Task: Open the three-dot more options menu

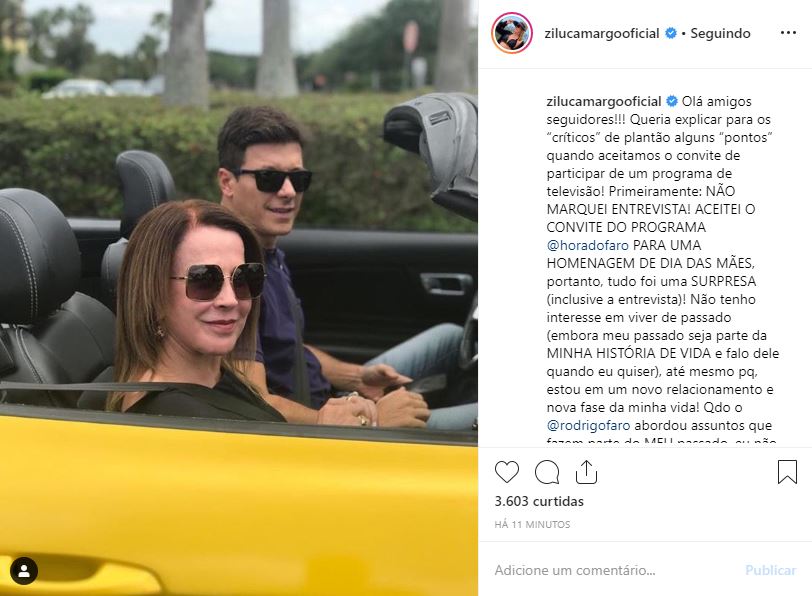Action: [x=788, y=33]
